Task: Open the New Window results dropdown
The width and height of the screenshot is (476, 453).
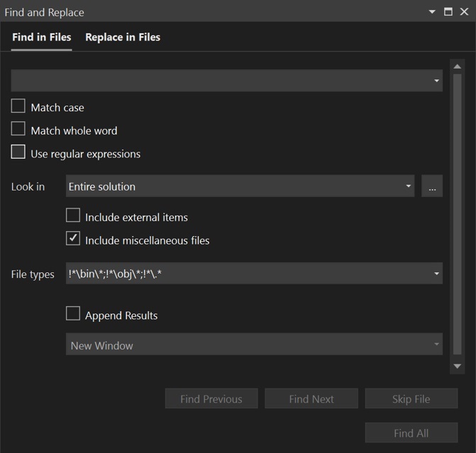Action: (x=254, y=344)
